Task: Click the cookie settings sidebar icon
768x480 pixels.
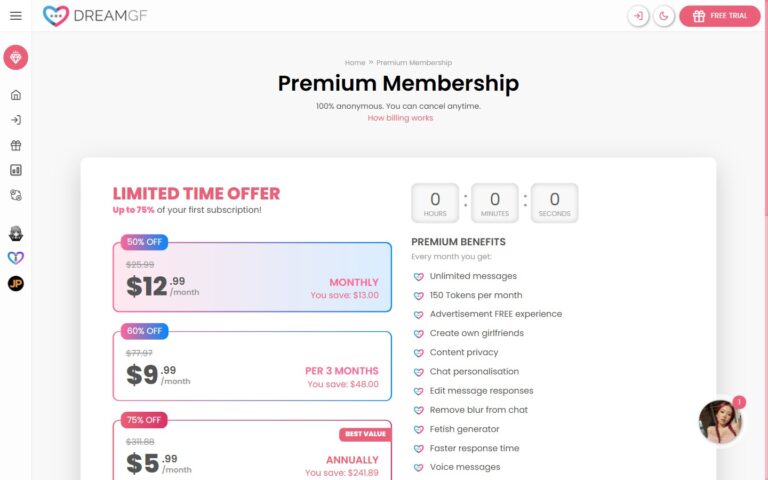Action: tap(15, 195)
